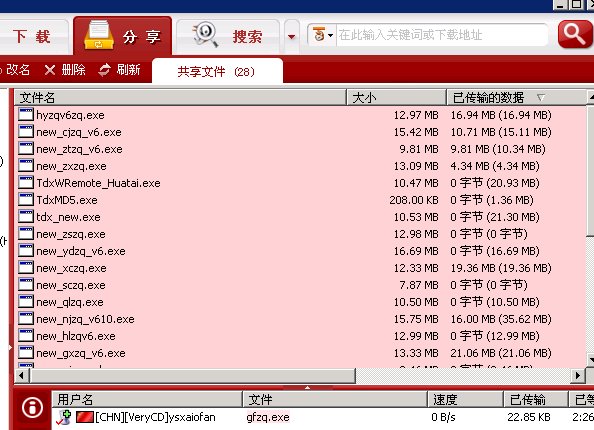Sort by 大小 column header
The image size is (594, 430).
[396, 98]
